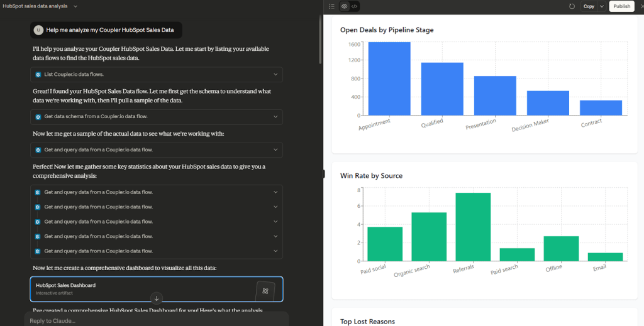Viewport: 644px width, 326px height.
Task: Switch to the code view icon
Action: (x=355, y=6)
